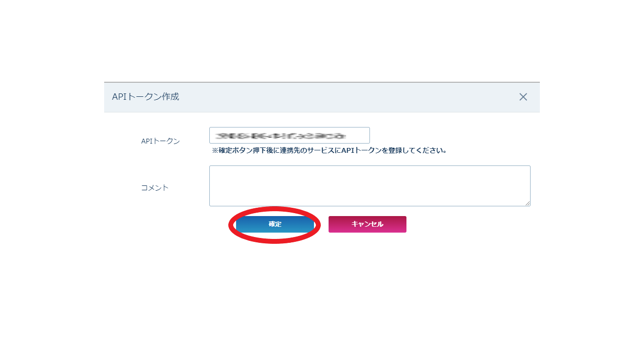Click the blue 確定 button
Image resolution: width=644 pixels, height=346 pixels.
tap(275, 224)
